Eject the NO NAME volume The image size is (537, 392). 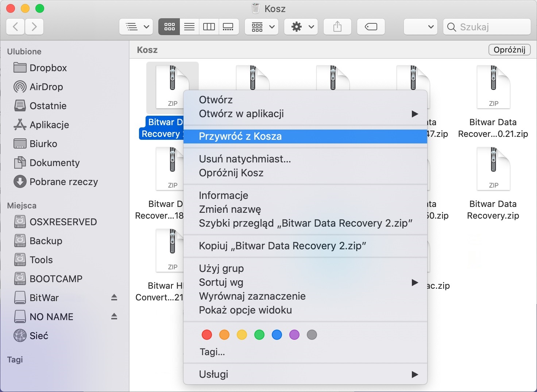pyautogui.click(x=114, y=316)
